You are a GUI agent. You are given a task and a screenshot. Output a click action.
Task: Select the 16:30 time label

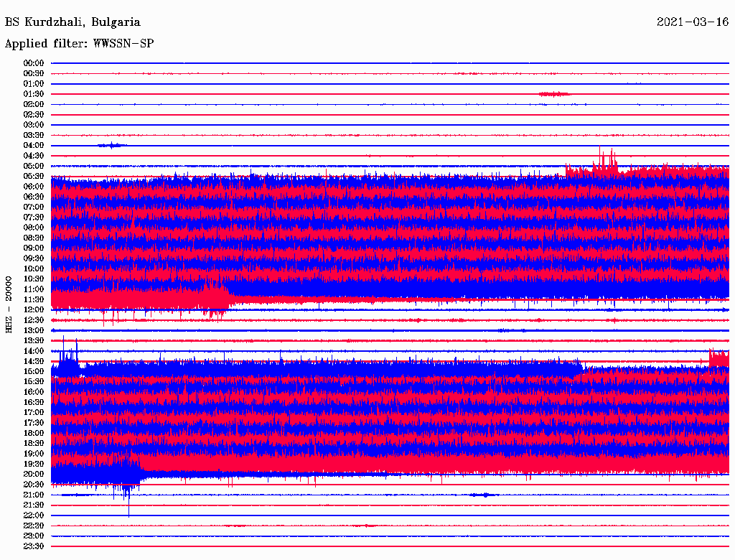[34, 402]
